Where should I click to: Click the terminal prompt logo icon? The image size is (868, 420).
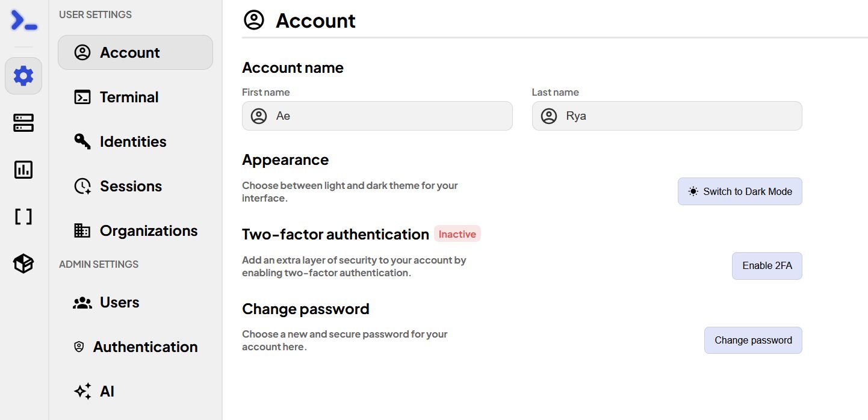(x=24, y=21)
